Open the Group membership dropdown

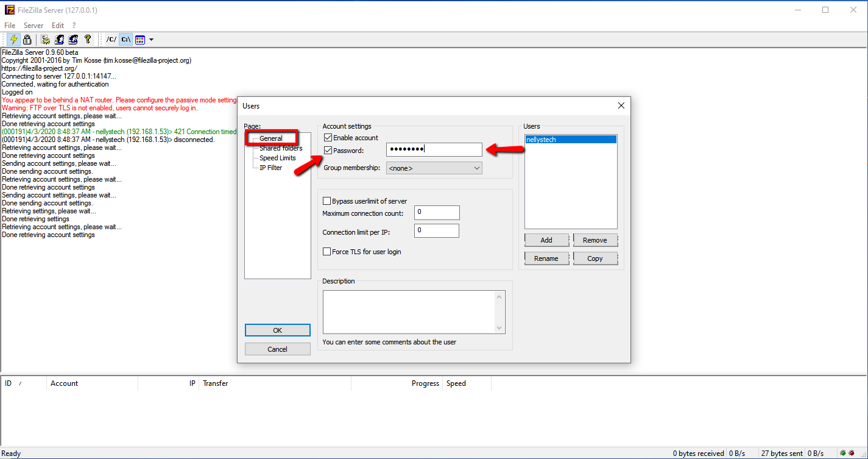click(x=434, y=168)
